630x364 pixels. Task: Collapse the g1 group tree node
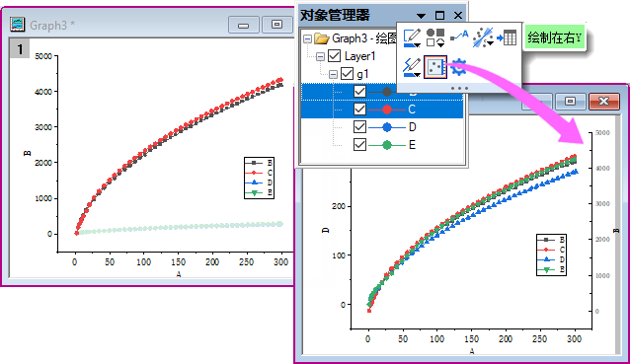pos(333,74)
